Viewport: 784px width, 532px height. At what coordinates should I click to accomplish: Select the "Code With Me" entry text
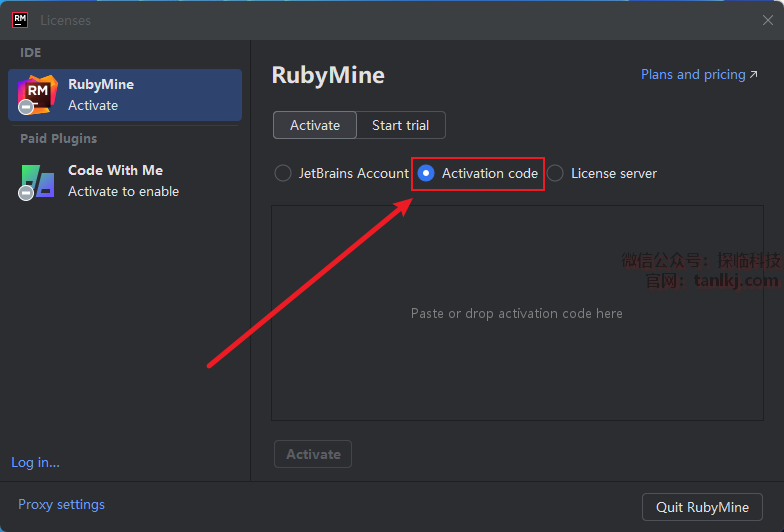[115, 171]
